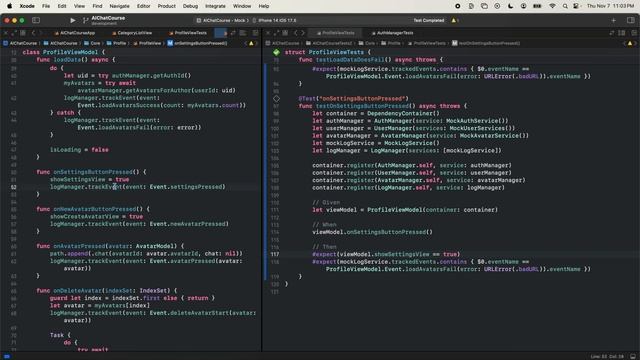Switch to CategoryListView tab
The width and height of the screenshot is (640, 360).
(x=132, y=33)
